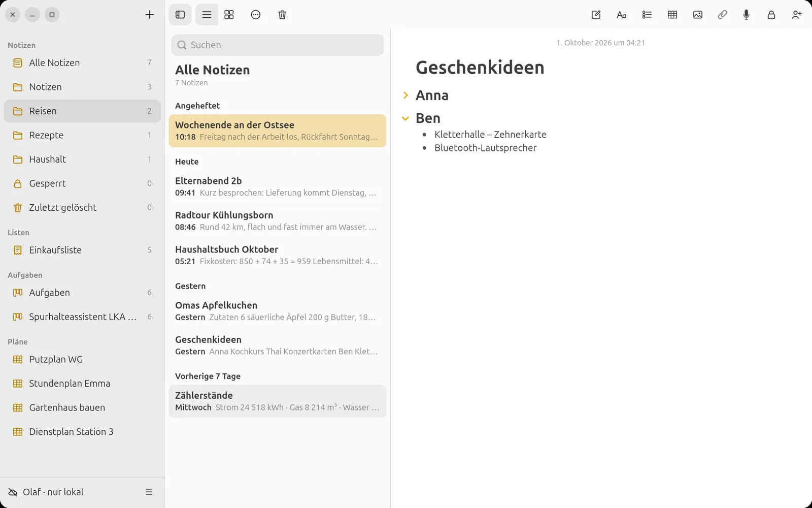812x508 pixels.
Task: Open the more options ellipsis menu
Action: click(256, 15)
